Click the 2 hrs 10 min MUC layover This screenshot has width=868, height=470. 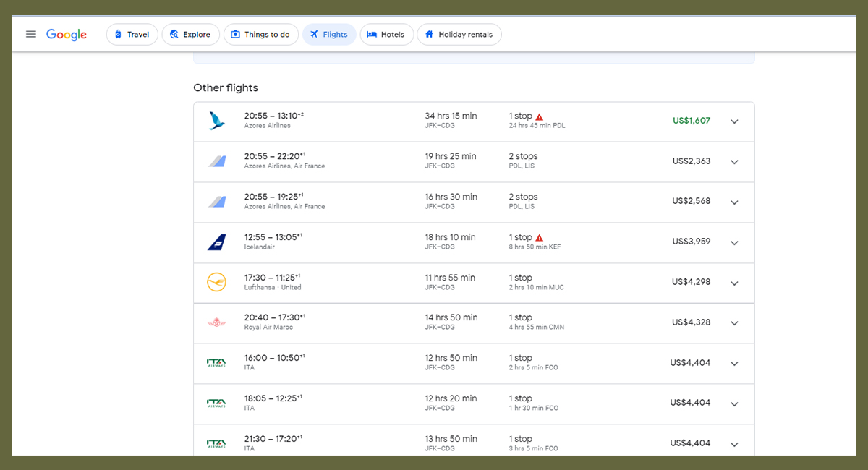(536, 288)
